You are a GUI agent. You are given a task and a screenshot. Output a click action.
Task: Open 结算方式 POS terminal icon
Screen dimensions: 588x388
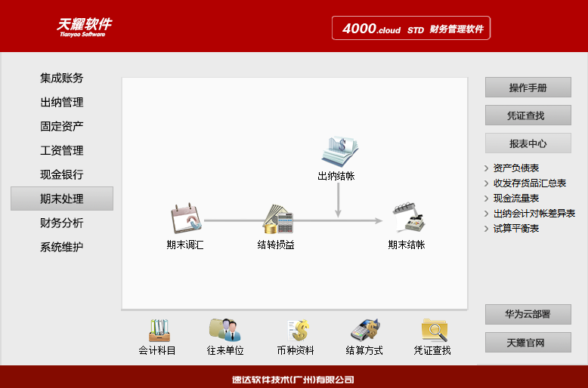tap(366, 330)
